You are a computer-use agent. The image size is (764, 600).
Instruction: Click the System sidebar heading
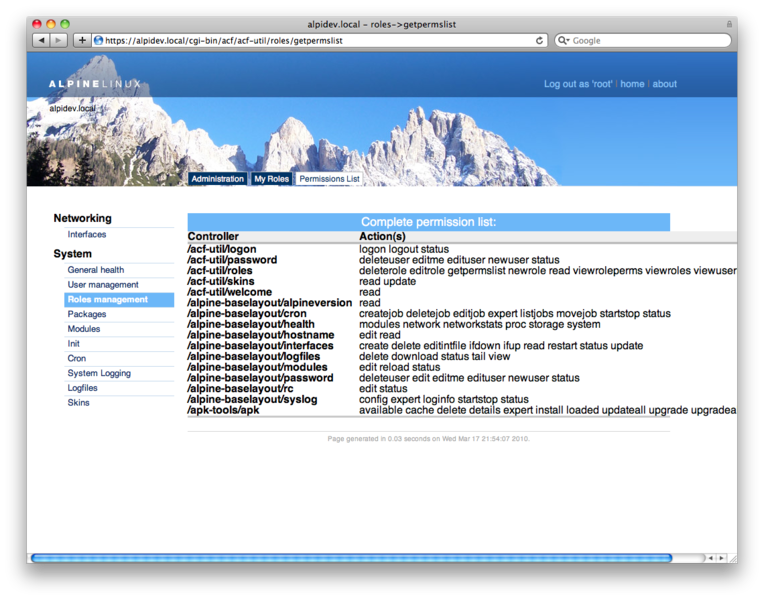(x=73, y=253)
